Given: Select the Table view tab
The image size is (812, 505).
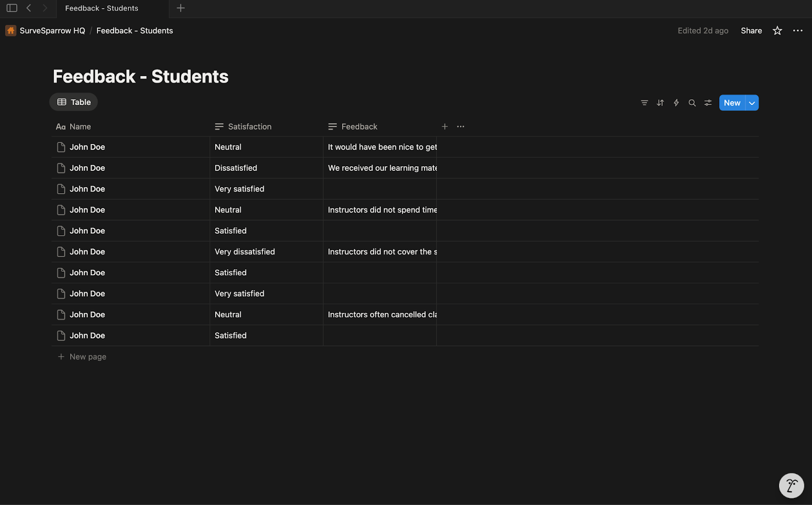Looking at the screenshot, I should pyautogui.click(x=74, y=102).
